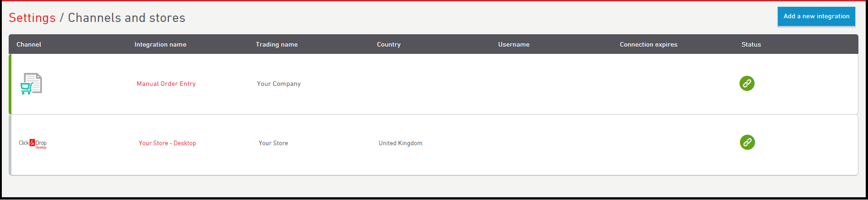Click the Click & Drop Desktop logo
The width and height of the screenshot is (868, 200).
(x=33, y=143)
